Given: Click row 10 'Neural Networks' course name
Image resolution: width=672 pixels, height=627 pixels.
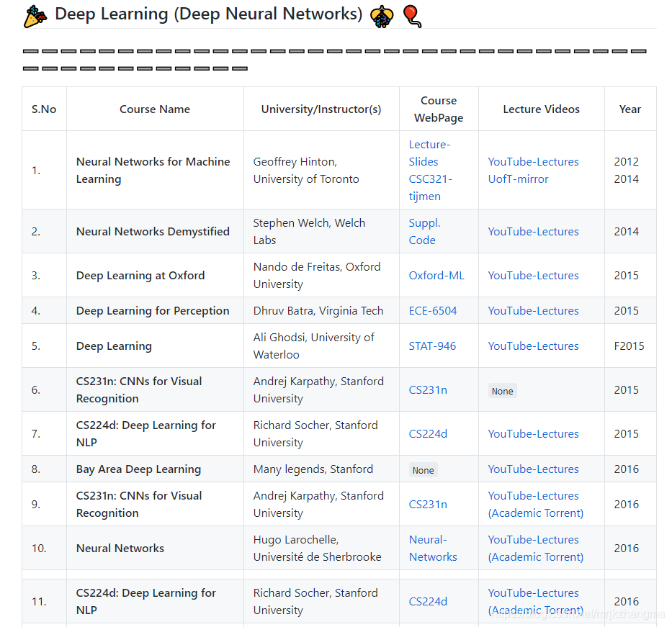Looking at the screenshot, I should (120, 549).
